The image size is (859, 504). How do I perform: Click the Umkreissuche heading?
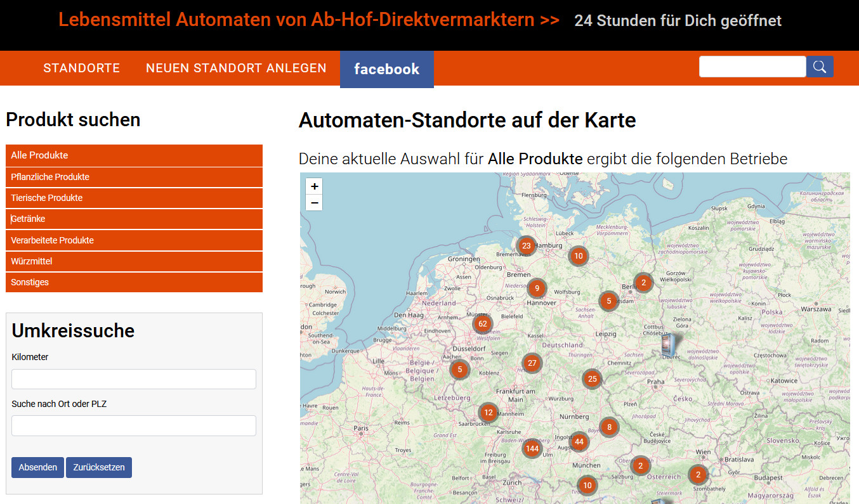point(73,330)
